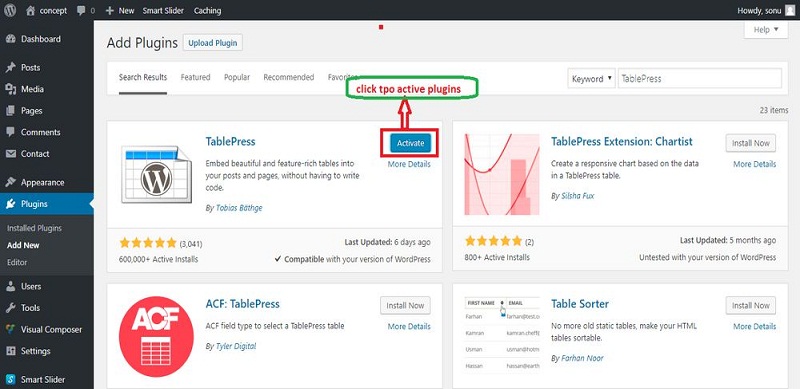Switch to the Search Results tab

[143, 78]
